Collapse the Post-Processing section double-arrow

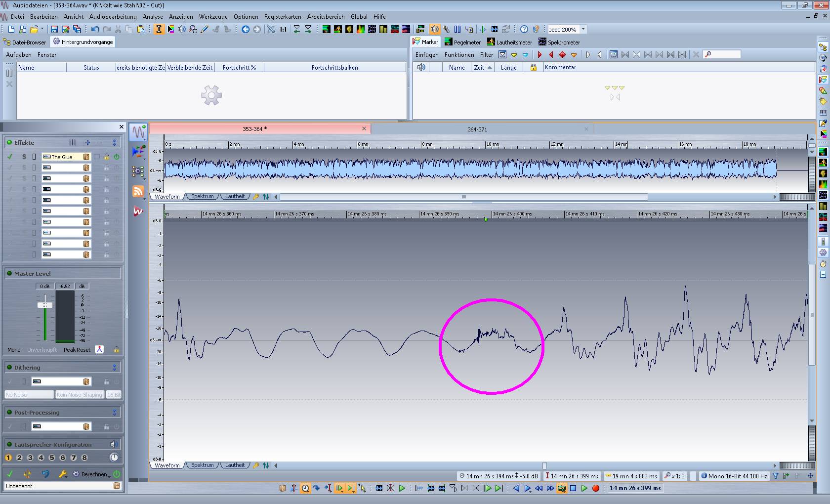point(114,413)
